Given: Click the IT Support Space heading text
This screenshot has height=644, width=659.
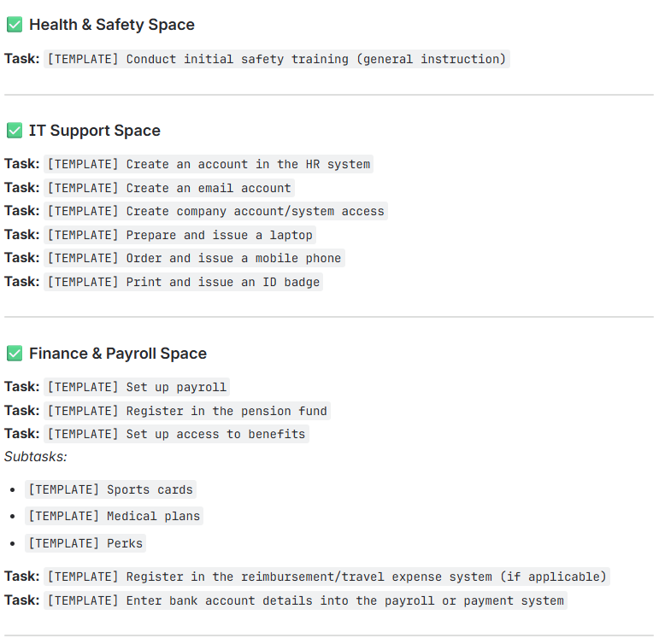Looking at the screenshot, I should click(x=94, y=131).
